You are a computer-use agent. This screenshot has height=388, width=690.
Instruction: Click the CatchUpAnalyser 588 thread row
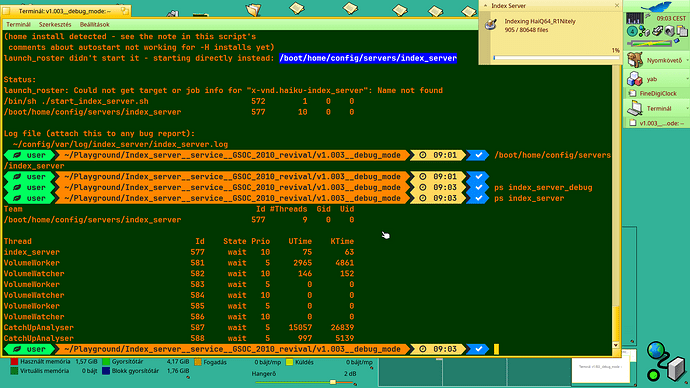[179, 338]
